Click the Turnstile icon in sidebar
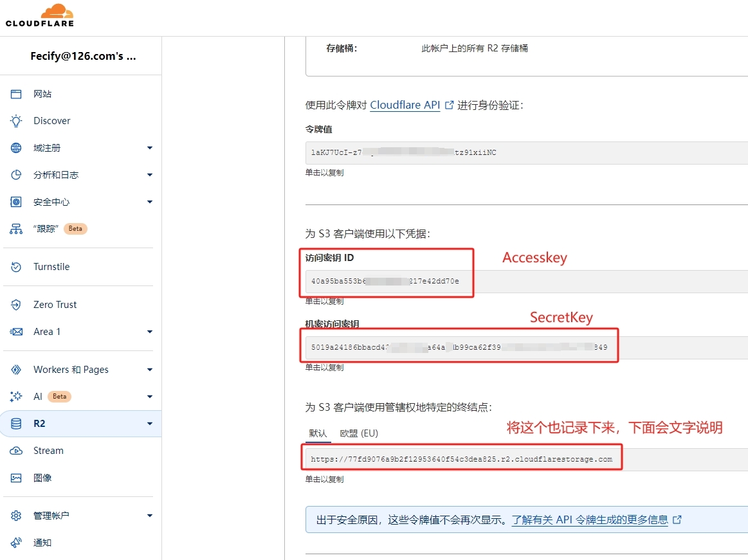 (x=16, y=267)
